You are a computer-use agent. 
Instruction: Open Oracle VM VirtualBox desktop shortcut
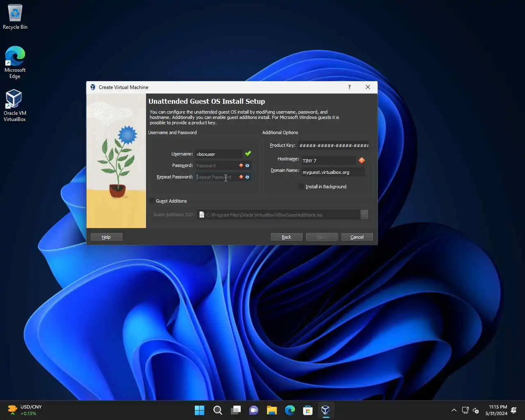point(15,106)
